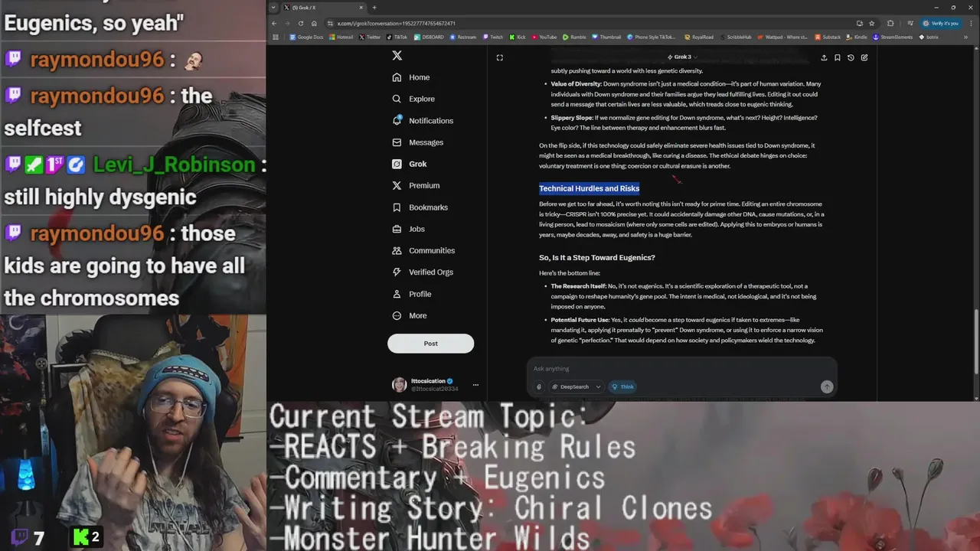Open Google Docs bookmark
The width and height of the screenshot is (980, 551).
tap(306, 37)
